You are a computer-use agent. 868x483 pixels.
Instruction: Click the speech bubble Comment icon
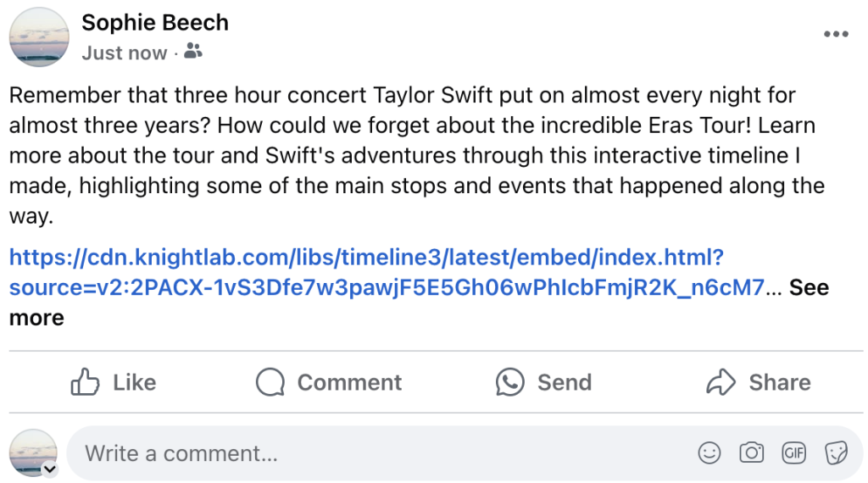coord(270,383)
